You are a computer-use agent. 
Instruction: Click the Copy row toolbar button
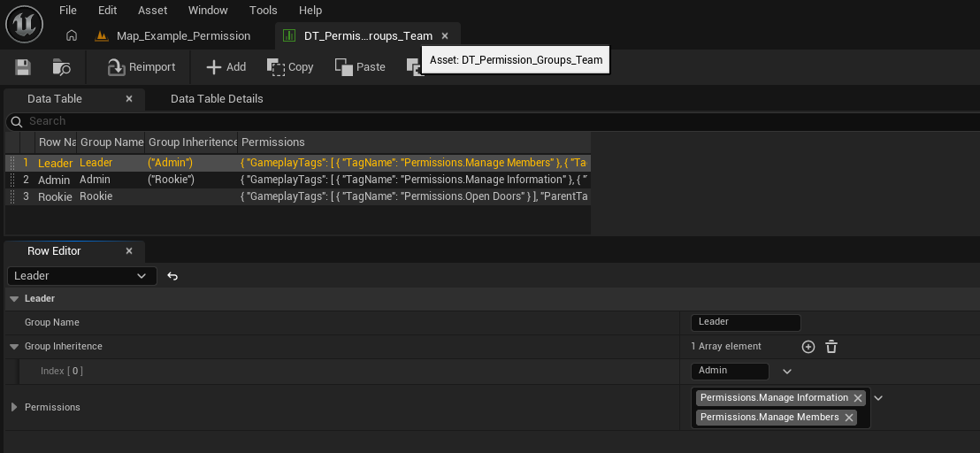290,67
